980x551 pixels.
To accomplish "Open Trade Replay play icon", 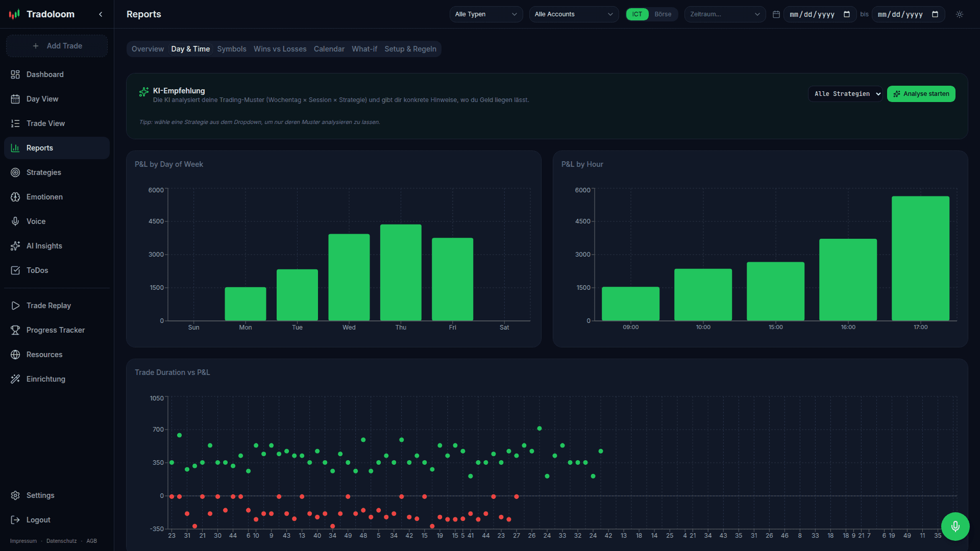I will [15, 306].
